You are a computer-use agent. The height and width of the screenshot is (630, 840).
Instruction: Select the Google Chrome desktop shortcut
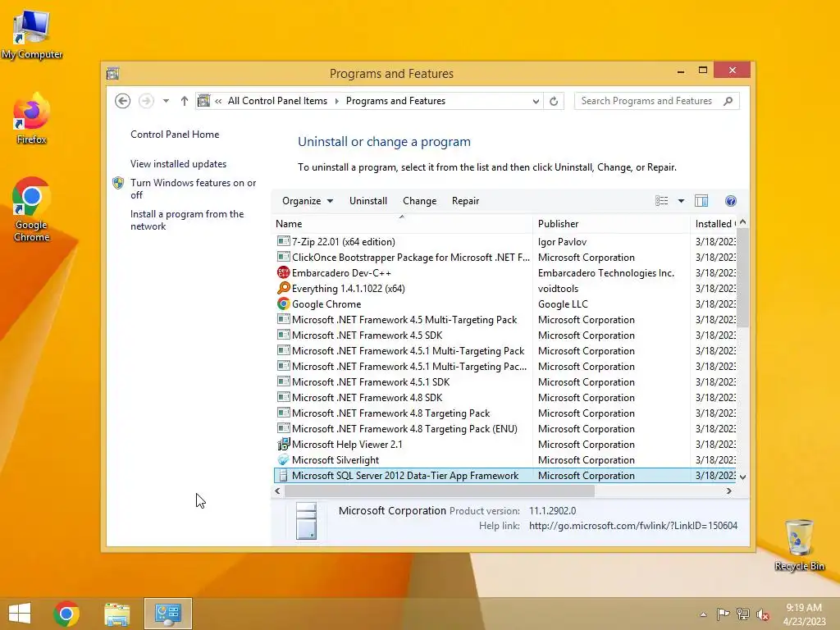coord(32,209)
